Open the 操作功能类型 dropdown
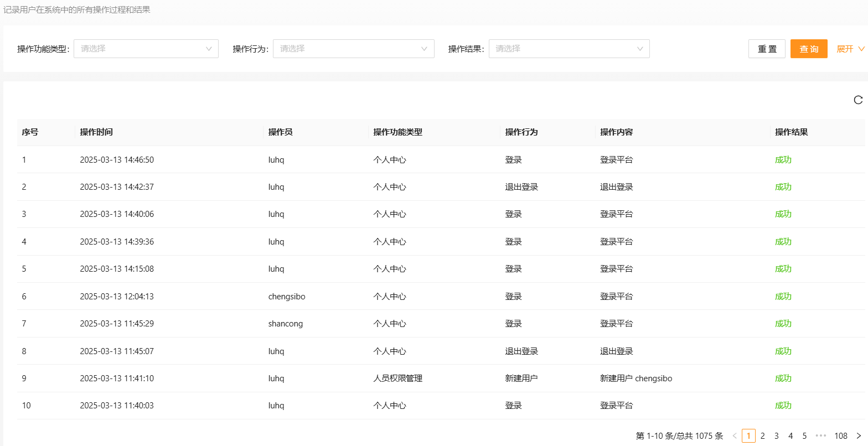This screenshot has height=446, width=868. point(146,49)
